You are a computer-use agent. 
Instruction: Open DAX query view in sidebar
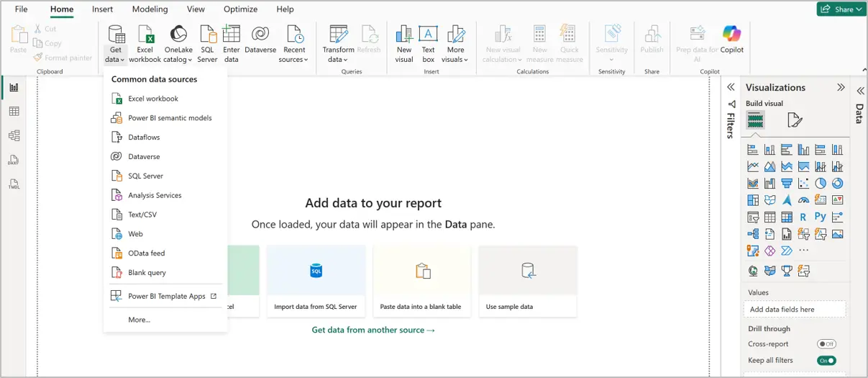click(14, 160)
